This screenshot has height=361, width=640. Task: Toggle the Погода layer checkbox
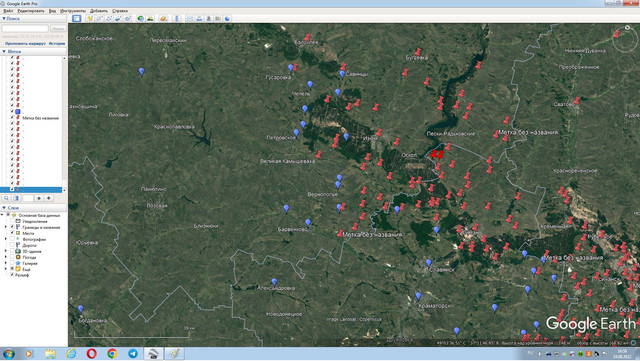(12, 257)
